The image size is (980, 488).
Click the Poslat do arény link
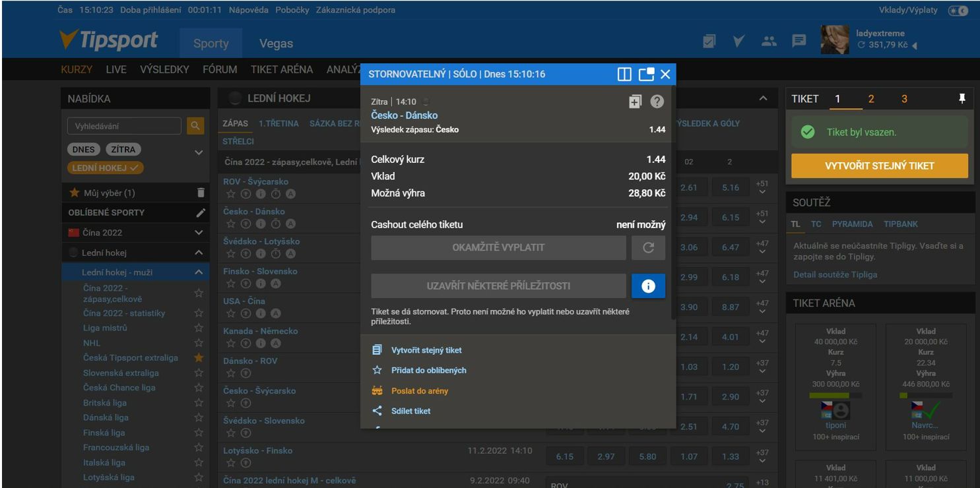(x=419, y=391)
